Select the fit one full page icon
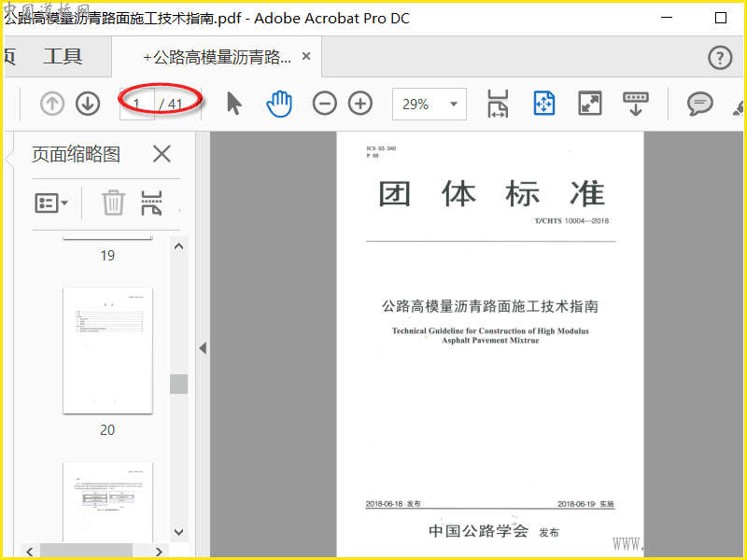The image size is (747, 560). (x=544, y=103)
